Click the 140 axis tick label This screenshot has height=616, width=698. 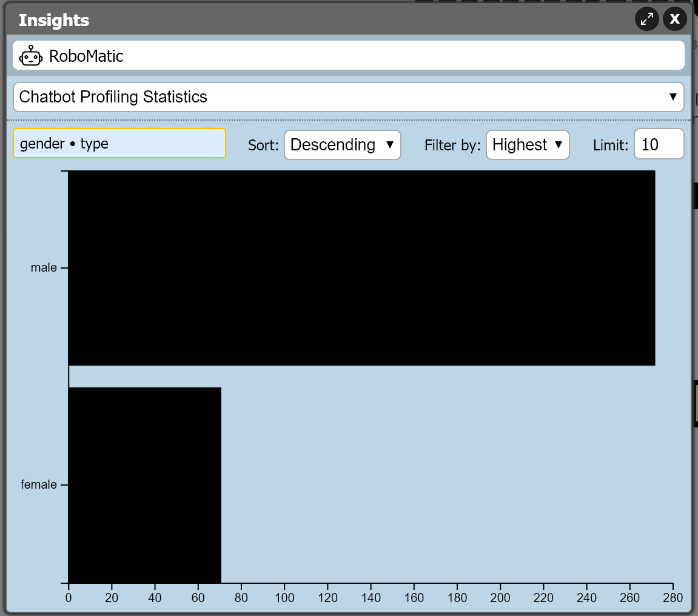(x=371, y=598)
